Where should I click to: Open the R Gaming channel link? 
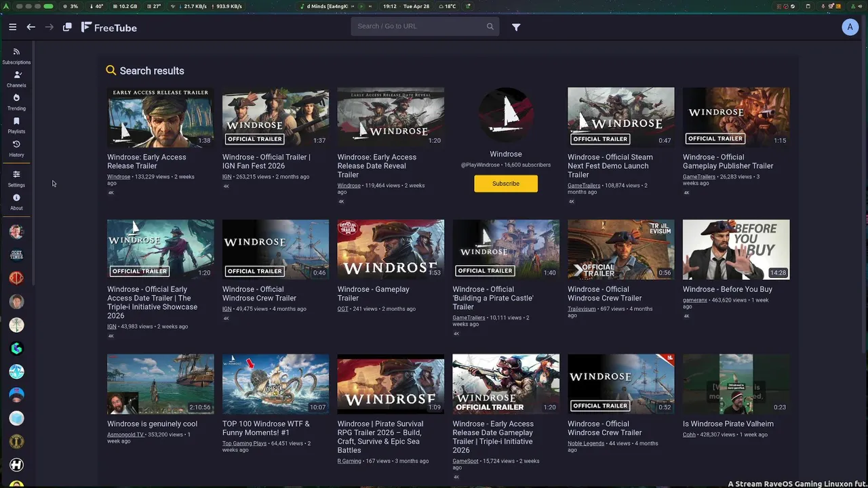point(349,461)
